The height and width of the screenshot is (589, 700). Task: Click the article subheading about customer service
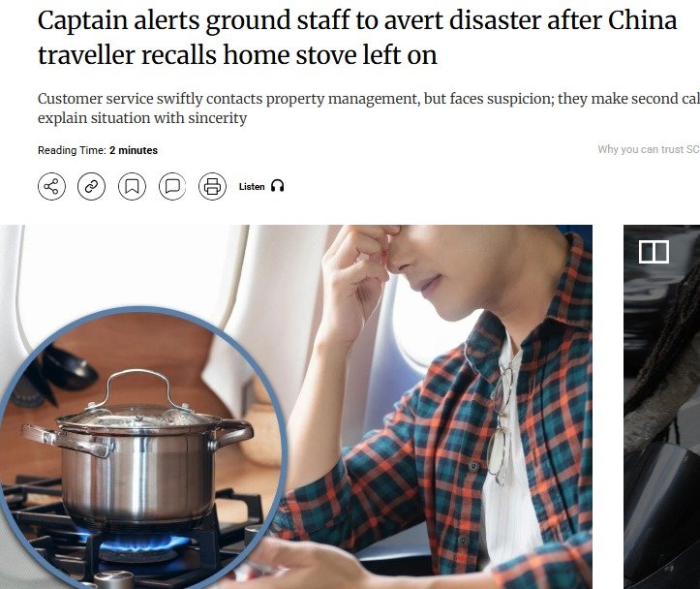tap(369, 108)
